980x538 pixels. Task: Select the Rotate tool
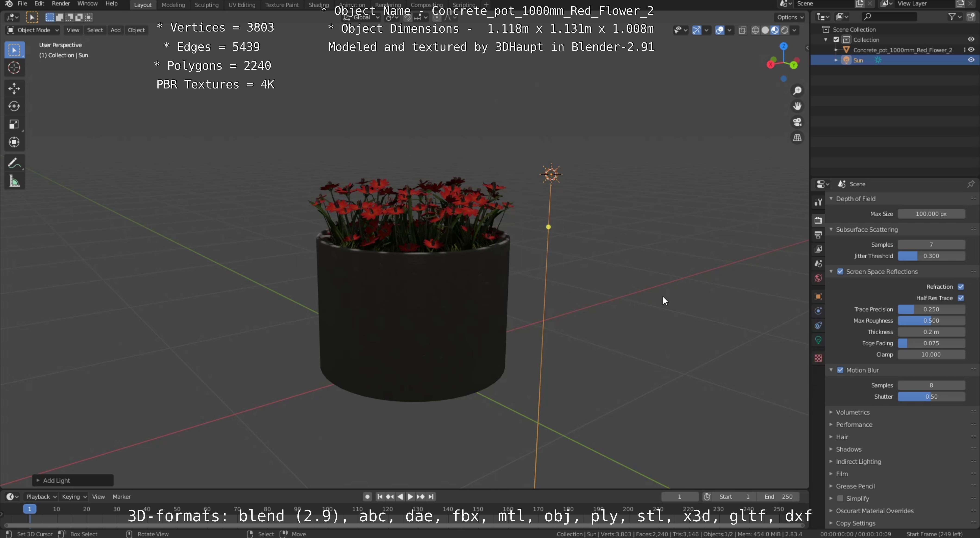[14, 107]
